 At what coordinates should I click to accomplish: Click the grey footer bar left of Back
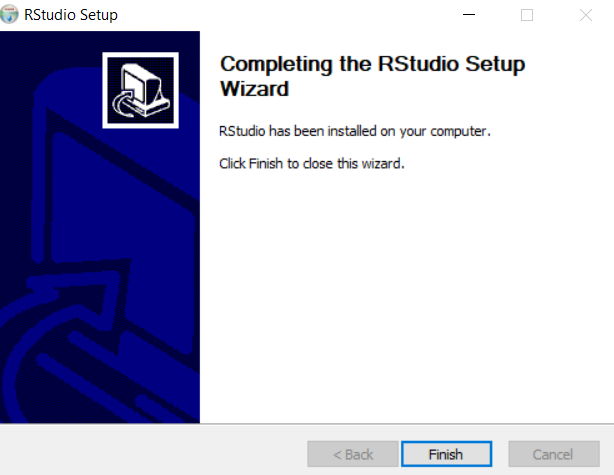click(x=153, y=450)
